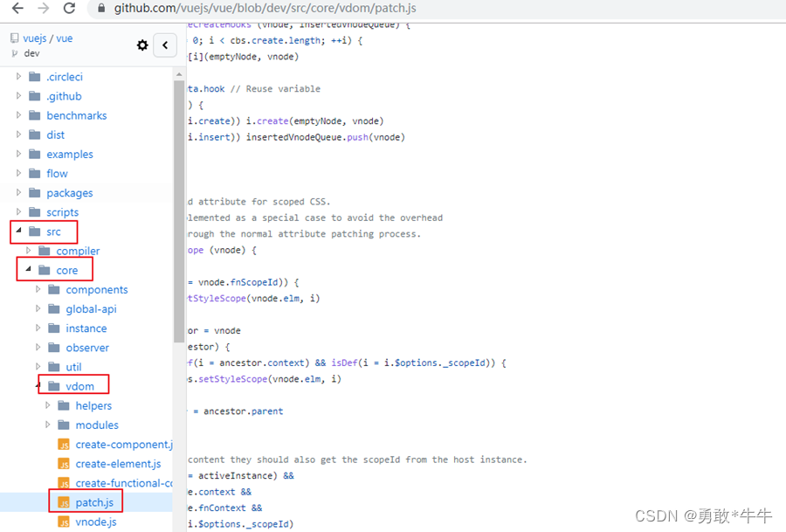Collapse the sidebar with chevron button
Viewport: 786px width, 532px height.
[x=165, y=45]
